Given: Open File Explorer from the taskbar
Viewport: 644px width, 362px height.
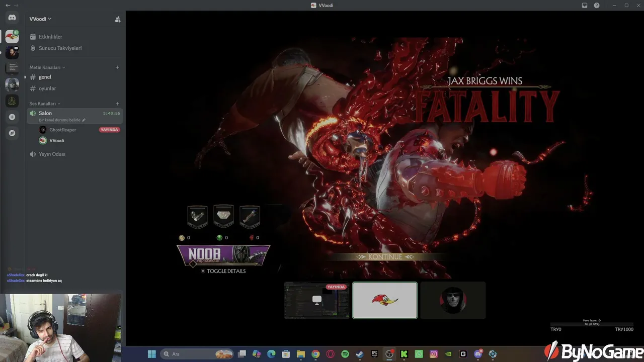Looking at the screenshot, I should pyautogui.click(x=301, y=354).
